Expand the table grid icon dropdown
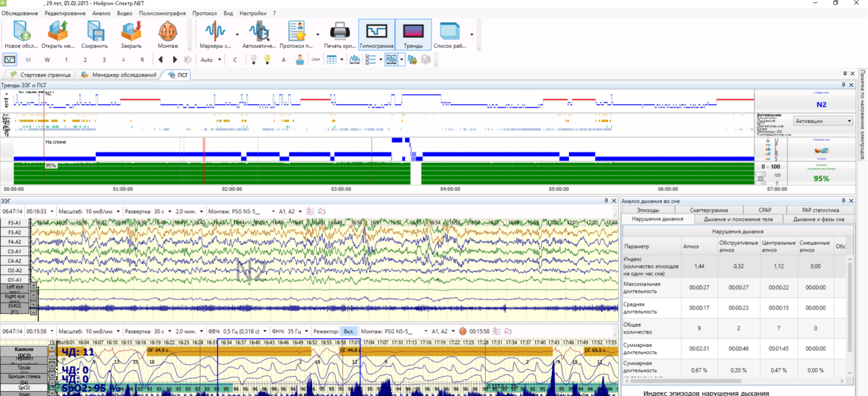The image size is (868, 396). click(342, 60)
